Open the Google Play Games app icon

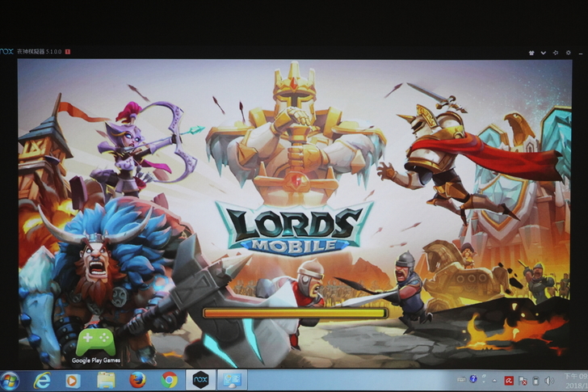pos(96,346)
